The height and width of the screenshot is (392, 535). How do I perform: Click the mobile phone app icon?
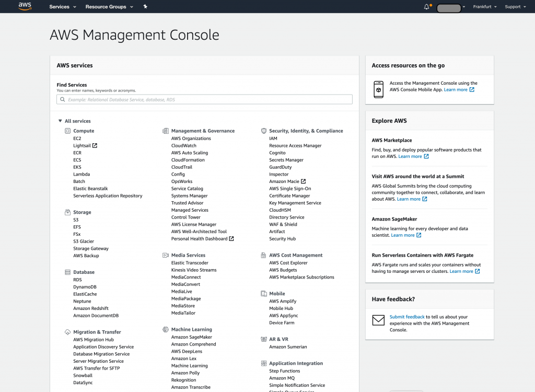pyautogui.click(x=378, y=89)
